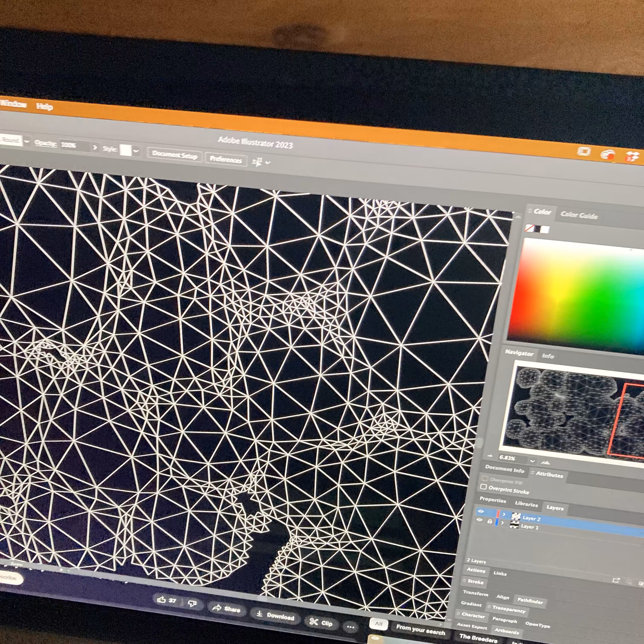Switch to the Info tab
This screenshot has height=644, width=644.
[x=548, y=356]
